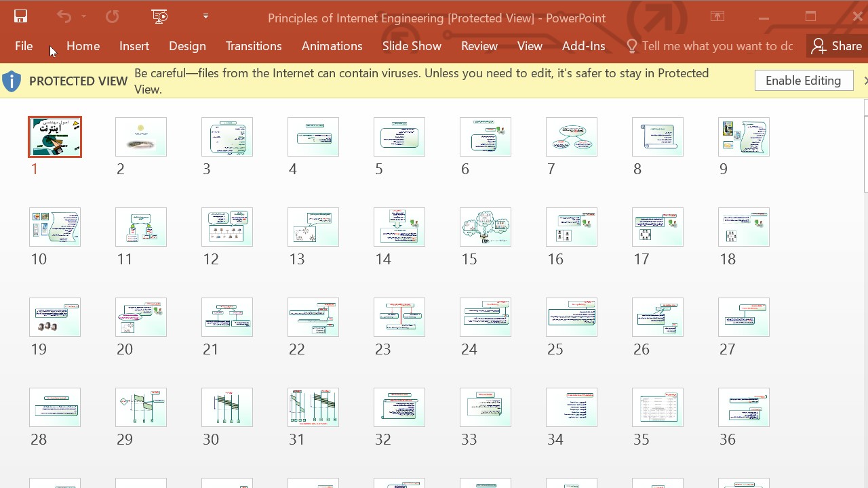868x488 pixels.
Task: Select slide 3 thumbnail
Action: [x=227, y=137]
